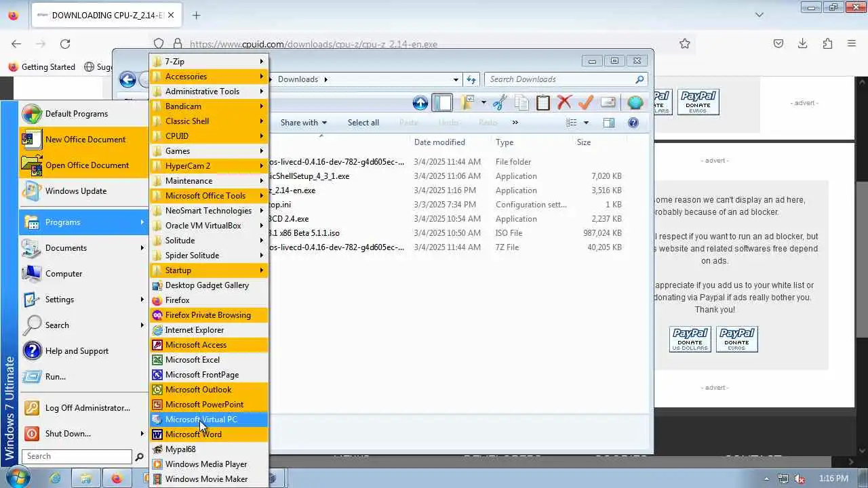Show hidden toolbar commands chevron
The height and width of the screenshot is (488, 868).
(x=515, y=123)
